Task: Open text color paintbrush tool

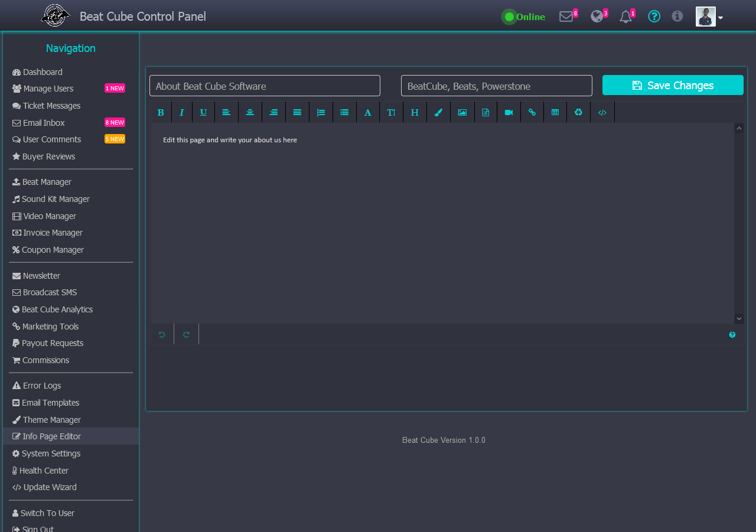Action: coord(438,112)
